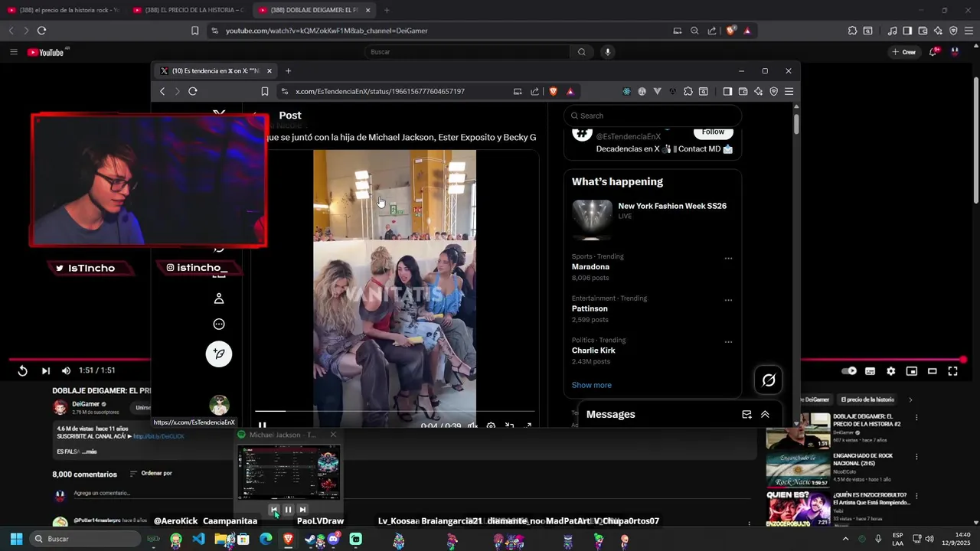Click the YouTube search magnifier button
This screenshot has height=551, width=980.
[x=582, y=52]
